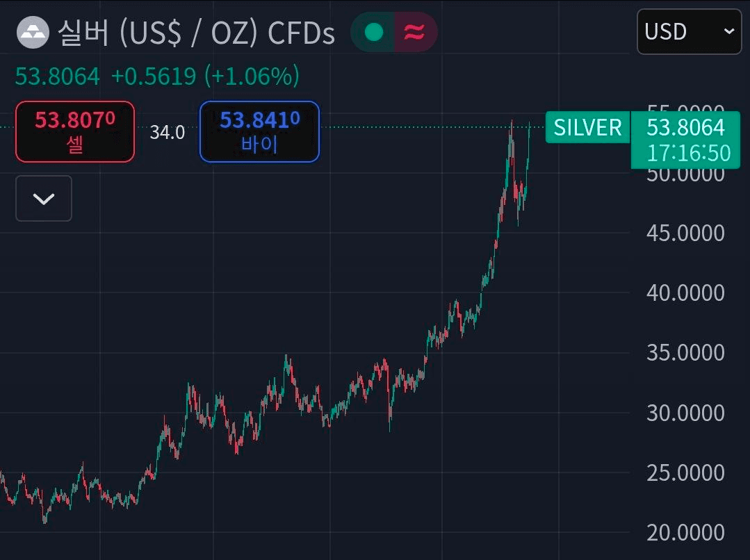Click the 30.0000 price axis label
The width and height of the screenshot is (750, 560).
pos(685,413)
